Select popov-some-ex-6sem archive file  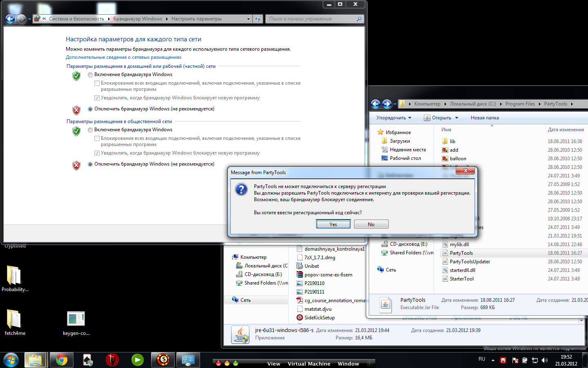(325, 275)
